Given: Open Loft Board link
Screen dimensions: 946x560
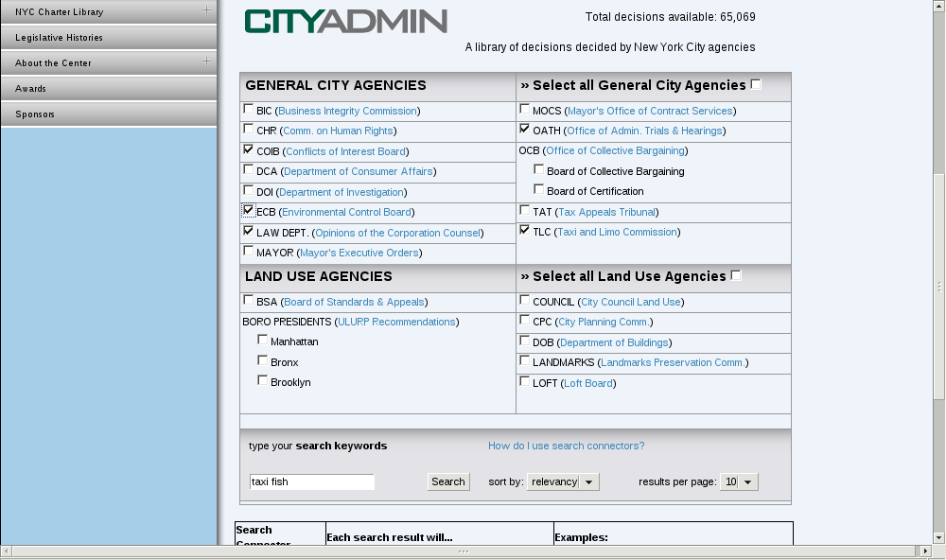Looking at the screenshot, I should pyautogui.click(x=588, y=384).
